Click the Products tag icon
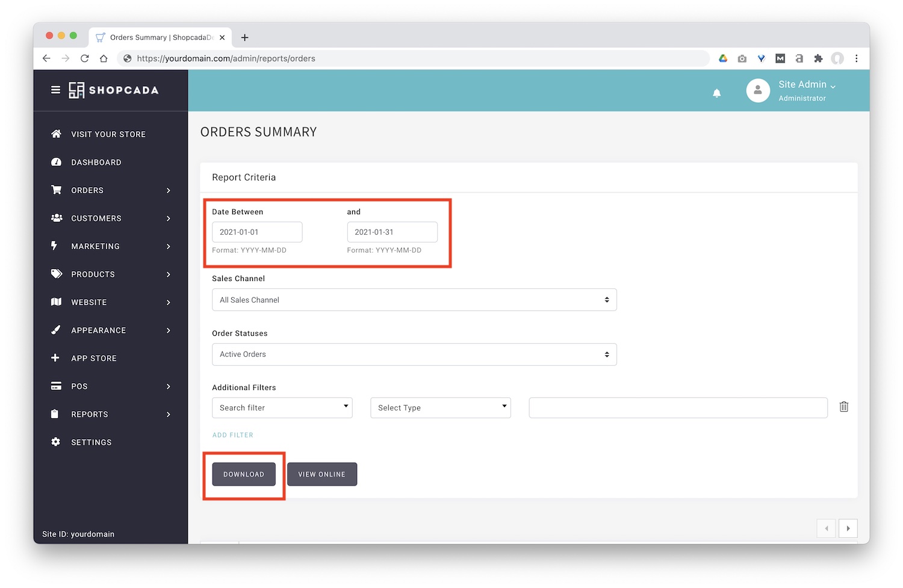The image size is (903, 588). 57,274
